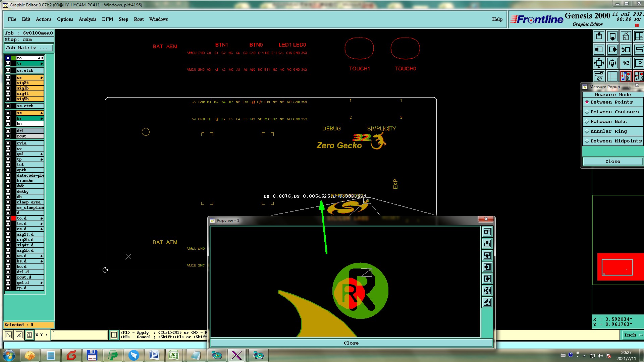
Task: Click the previous view undo-zoom icon
Action: tap(626, 50)
